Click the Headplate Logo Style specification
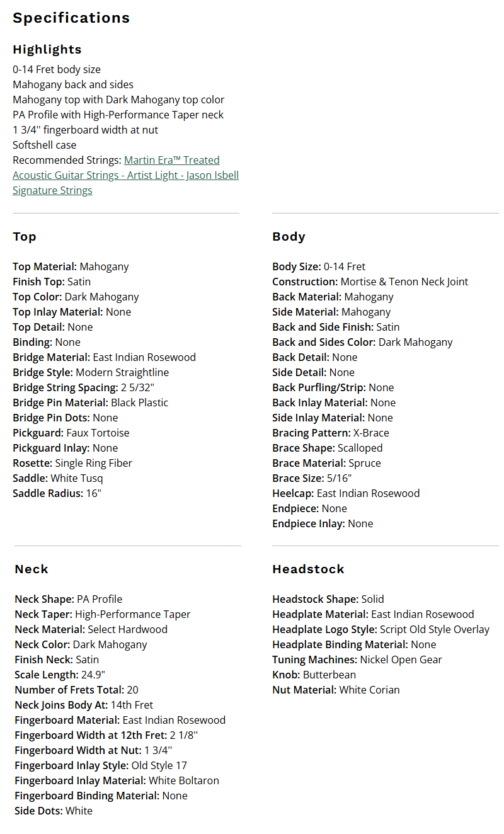504x834 pixels. [381, 629]
